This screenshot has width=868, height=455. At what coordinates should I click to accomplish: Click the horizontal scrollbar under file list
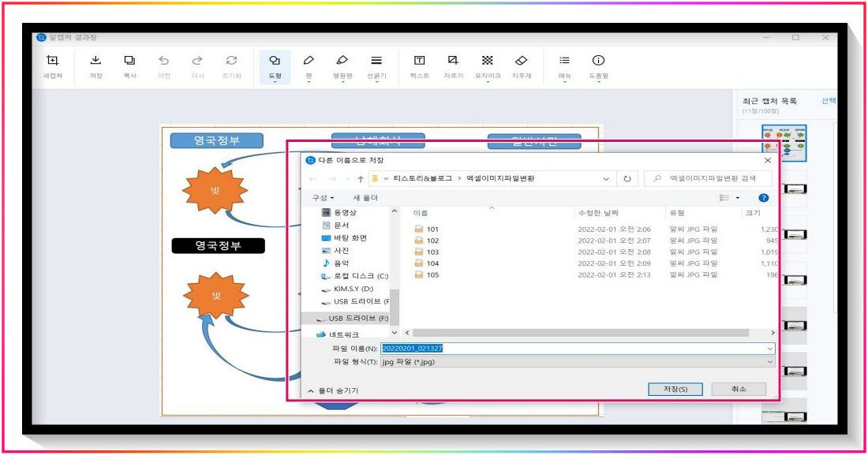[x=581, y=333]
